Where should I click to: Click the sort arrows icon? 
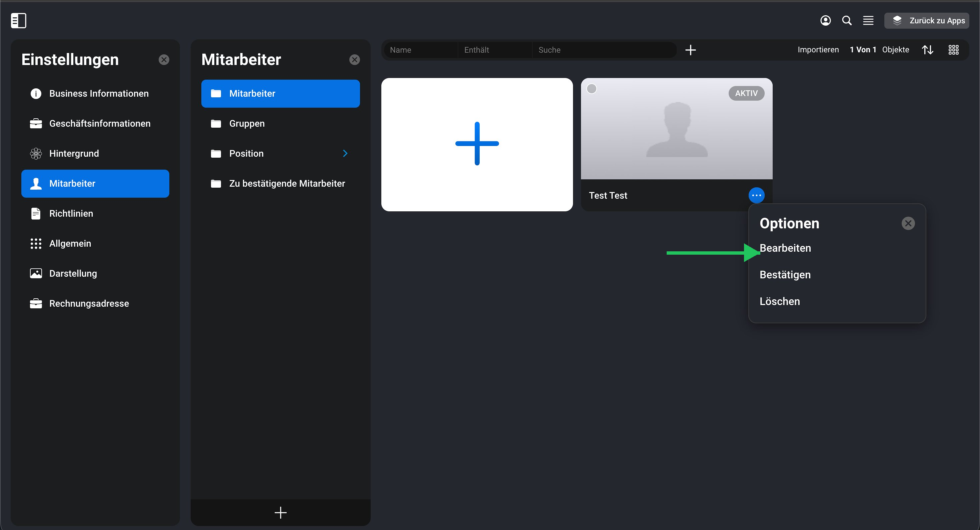pyautogui.click(x=927, y=50)
